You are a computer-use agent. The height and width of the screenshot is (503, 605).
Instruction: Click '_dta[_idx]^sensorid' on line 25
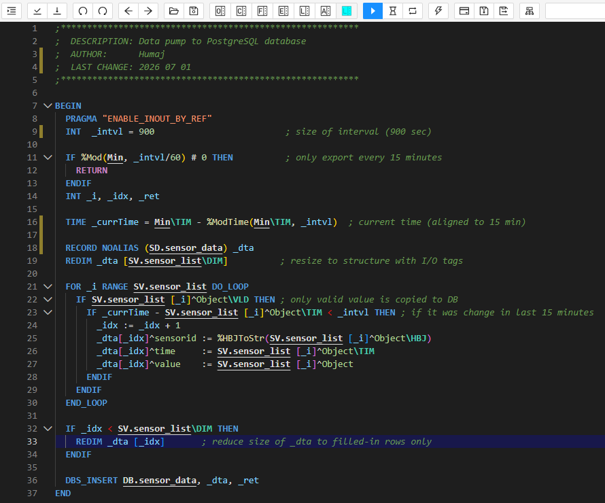147,338
